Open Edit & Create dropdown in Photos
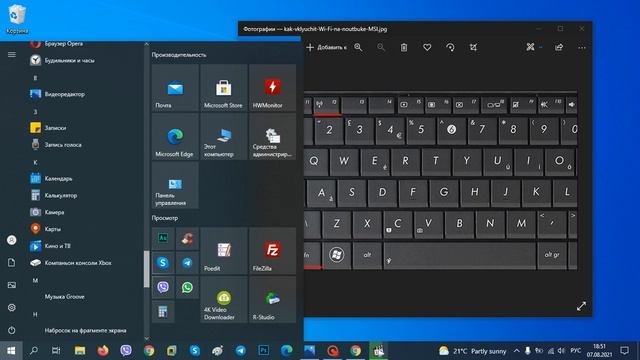Image resolution: width=640 pixels, height=360 pixels. [533, 47]
